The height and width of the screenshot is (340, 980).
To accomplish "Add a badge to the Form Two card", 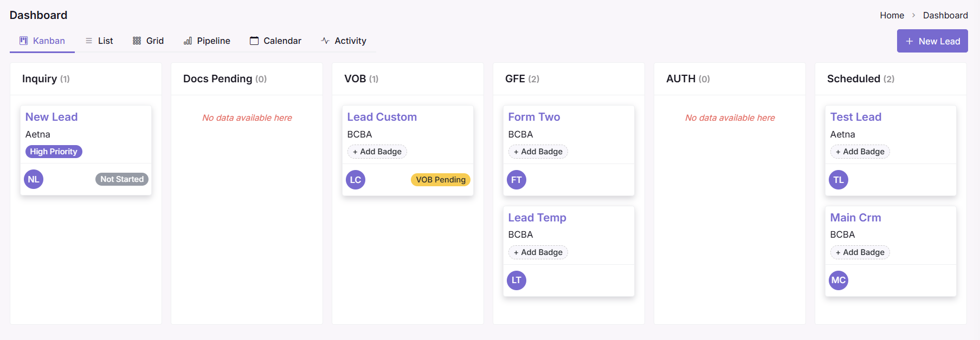I will point(538,152).
